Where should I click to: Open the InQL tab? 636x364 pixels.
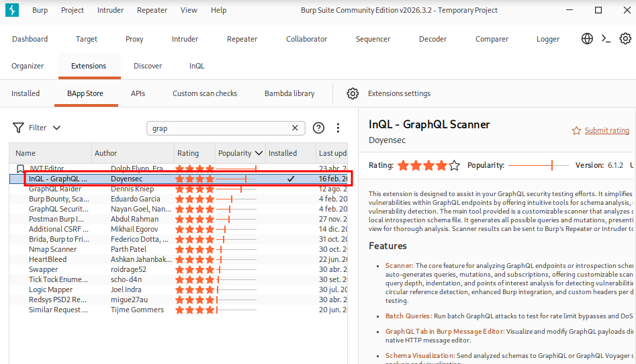pyautogui.click(x=197, y=66)
